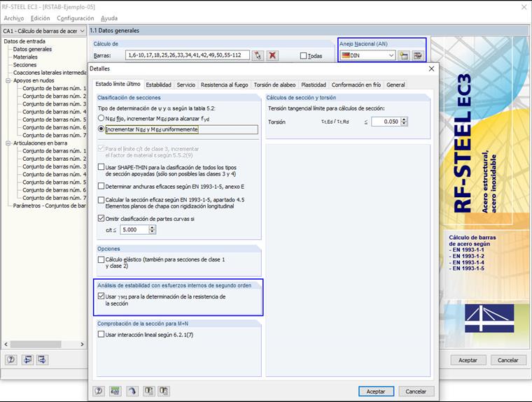532x402 pixels.
Task: Click the Torsión 0.050 input field
Action: pos(386,122)
